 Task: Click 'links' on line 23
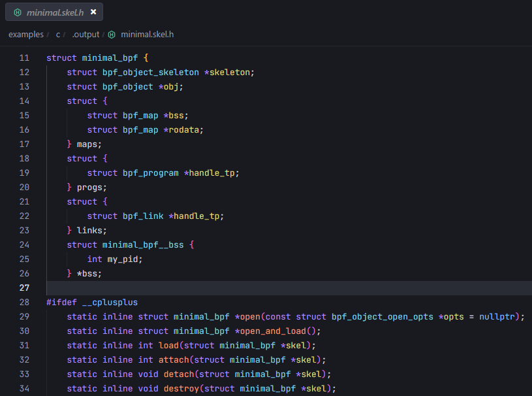[x=89, y=231]
